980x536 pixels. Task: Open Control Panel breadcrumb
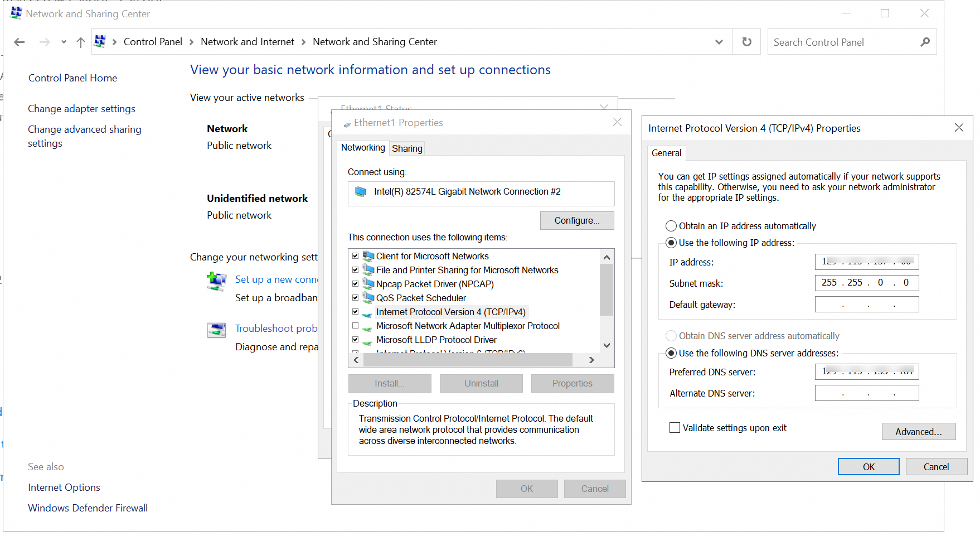[153, 42]
